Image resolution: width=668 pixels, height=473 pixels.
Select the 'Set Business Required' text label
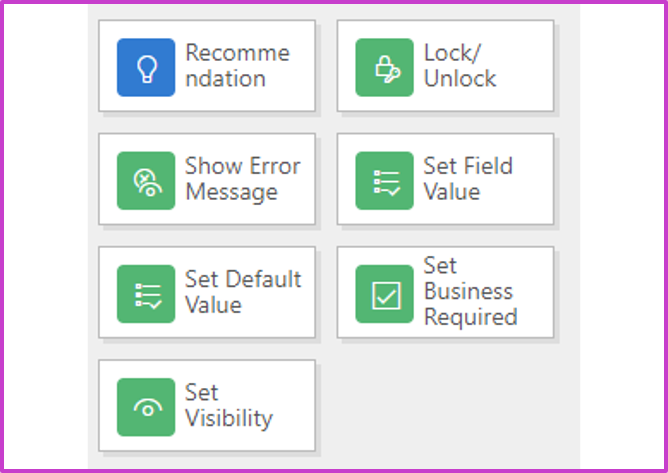tap(471, 291)
